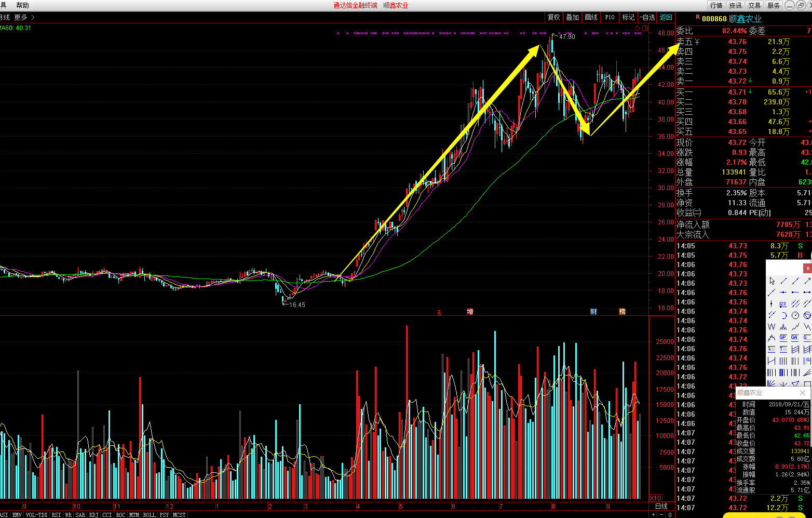Switch to the SAR indicator tab

80,515
